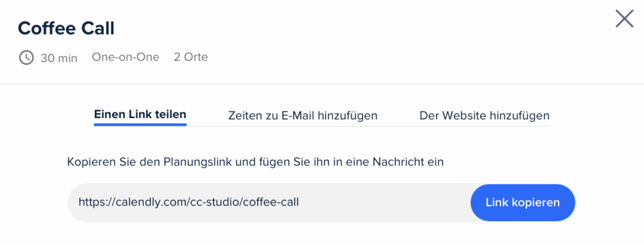
Task: Open Der Website hinzufügen tab
Action: (484, 116)
